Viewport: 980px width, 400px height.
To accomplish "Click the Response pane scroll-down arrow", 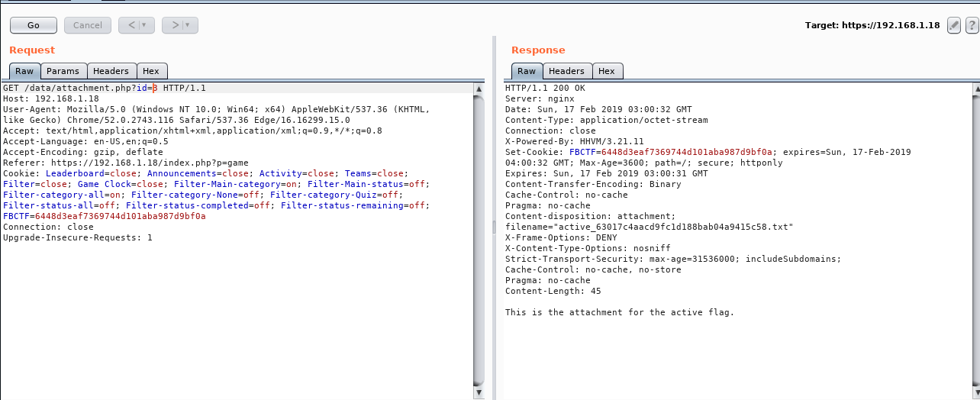I will pyautogui.click(x=975, y=393).
